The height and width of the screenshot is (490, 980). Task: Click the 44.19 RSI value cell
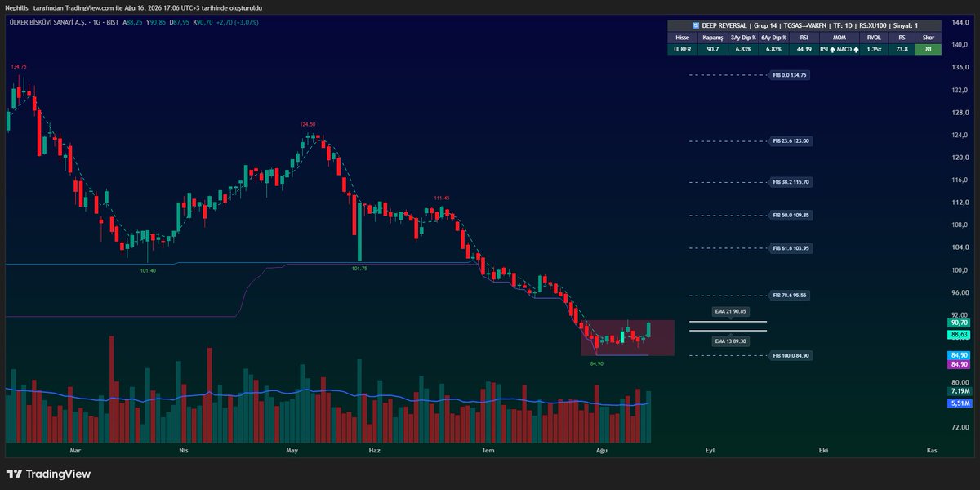click(806, 49)
